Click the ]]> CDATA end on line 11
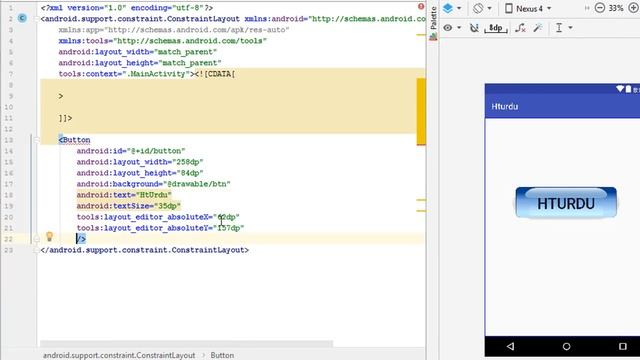The height and width of the screenshot is (360, 640). [65, 118]
